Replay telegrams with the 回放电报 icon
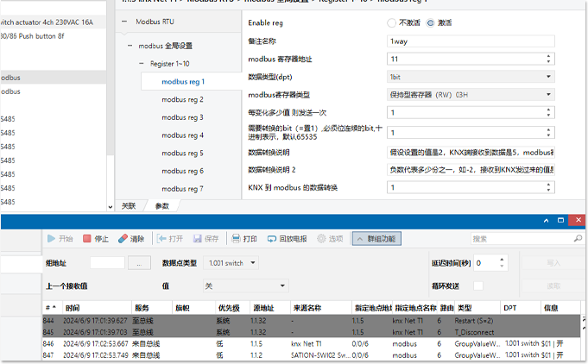 pos(271,239)
